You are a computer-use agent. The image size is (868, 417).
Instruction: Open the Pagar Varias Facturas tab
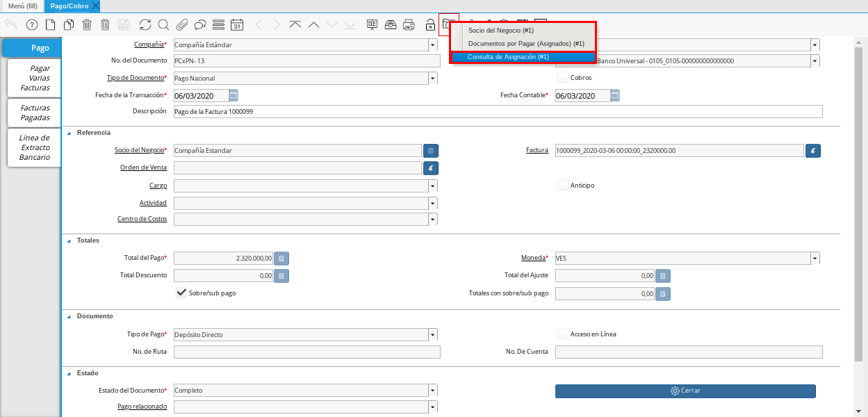point(35,78)
